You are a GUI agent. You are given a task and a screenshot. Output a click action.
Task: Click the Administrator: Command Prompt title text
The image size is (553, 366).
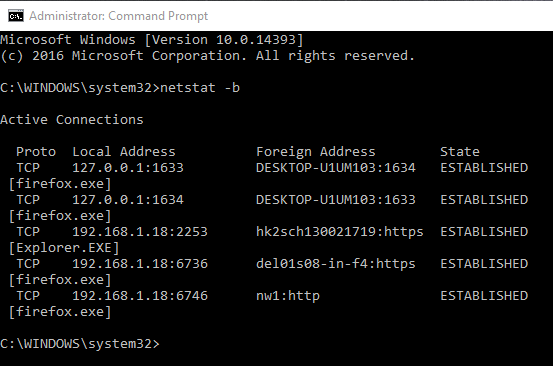(118, 16)
